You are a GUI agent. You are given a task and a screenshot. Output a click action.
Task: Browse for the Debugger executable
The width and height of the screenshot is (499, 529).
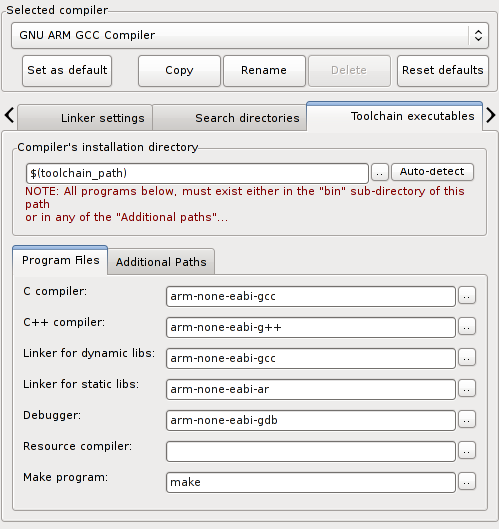[467, 420]
